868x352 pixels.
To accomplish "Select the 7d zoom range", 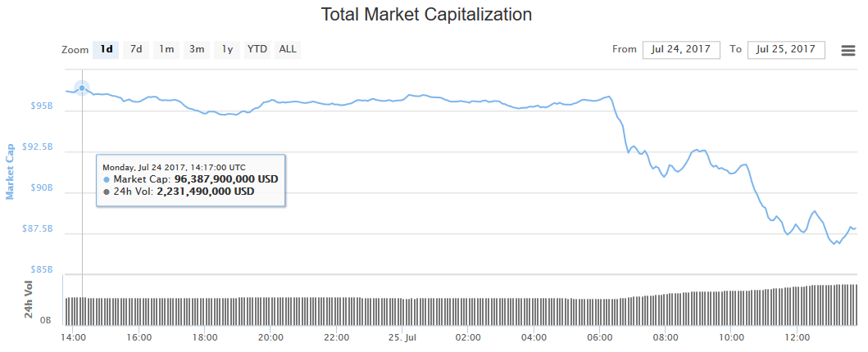I will (136, 49).
